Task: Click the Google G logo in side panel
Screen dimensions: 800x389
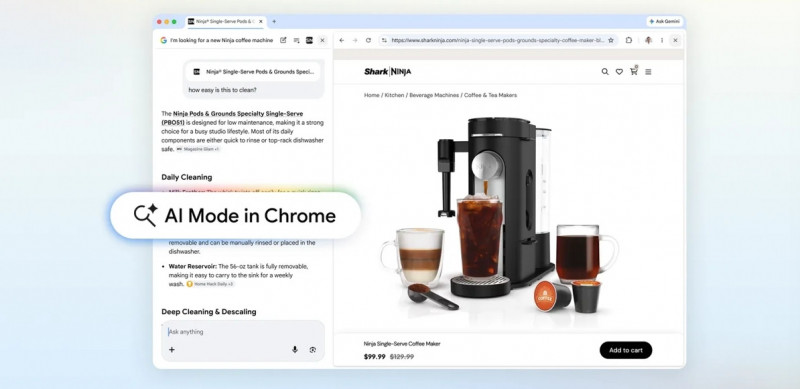Action: (163, 40)
